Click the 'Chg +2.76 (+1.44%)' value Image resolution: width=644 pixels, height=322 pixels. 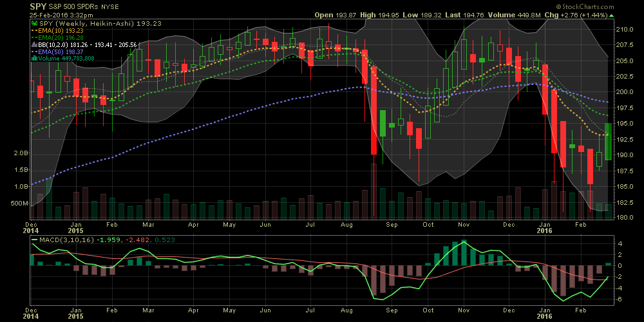pos(576,15)
